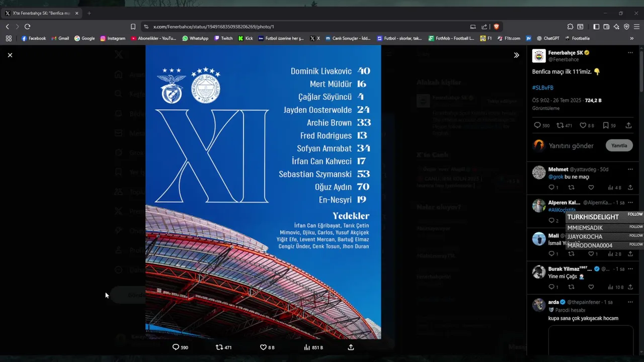Click the Benfica starting XI image

pos(263,192)
